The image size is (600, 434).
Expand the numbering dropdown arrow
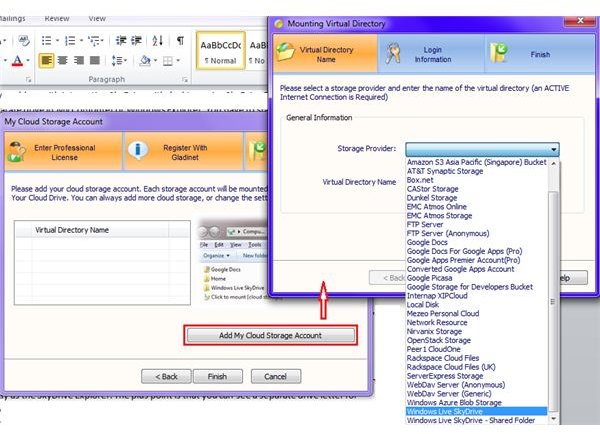click(82, 40)
